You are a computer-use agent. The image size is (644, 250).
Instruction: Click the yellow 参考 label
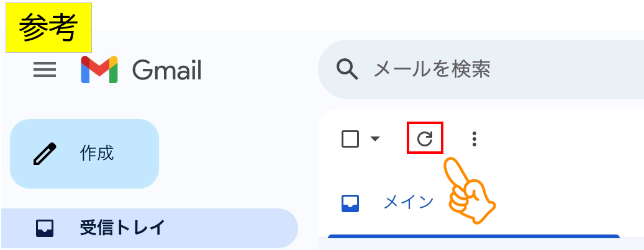pyautogui.click(x=48, y=27)
